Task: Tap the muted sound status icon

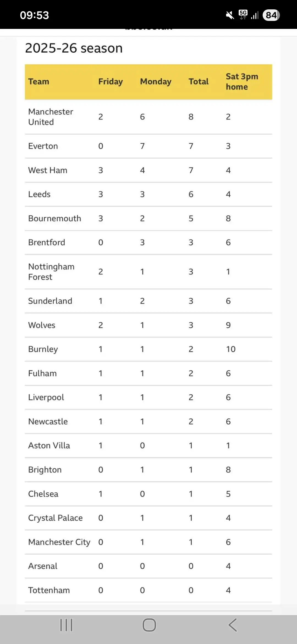Action: (x=230, y=15)
